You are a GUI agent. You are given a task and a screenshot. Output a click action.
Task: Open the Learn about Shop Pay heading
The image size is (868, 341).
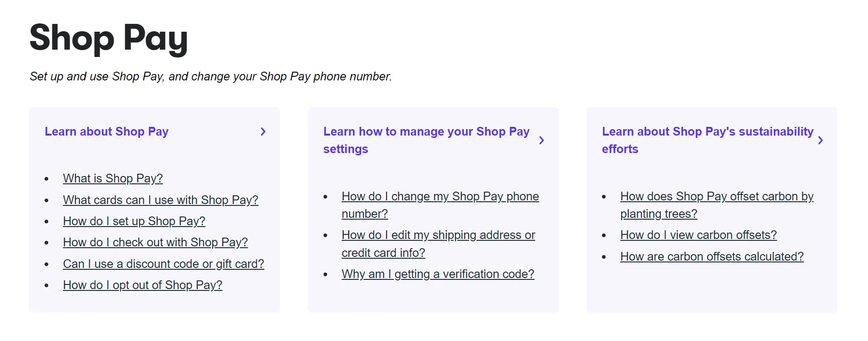coord(107,132)
